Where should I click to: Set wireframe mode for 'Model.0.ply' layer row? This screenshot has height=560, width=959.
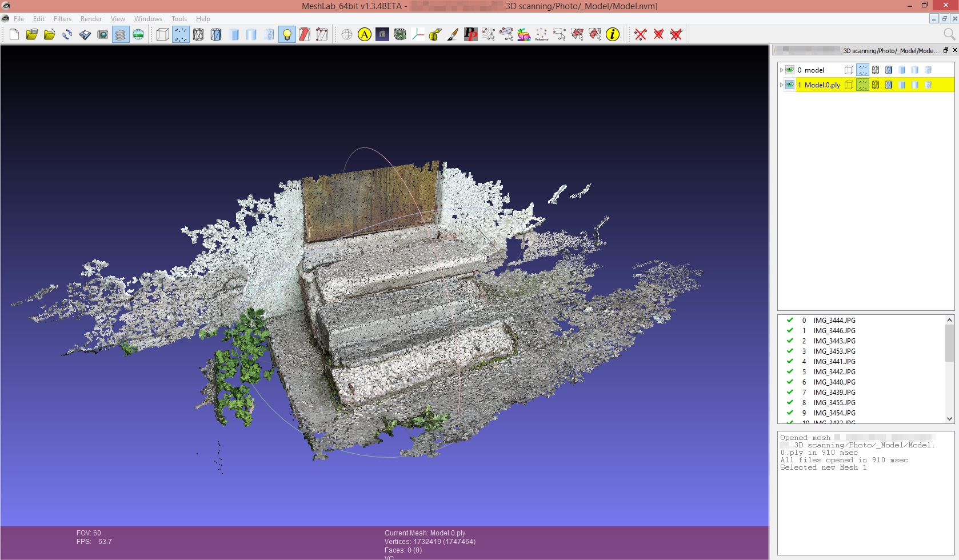876,85
